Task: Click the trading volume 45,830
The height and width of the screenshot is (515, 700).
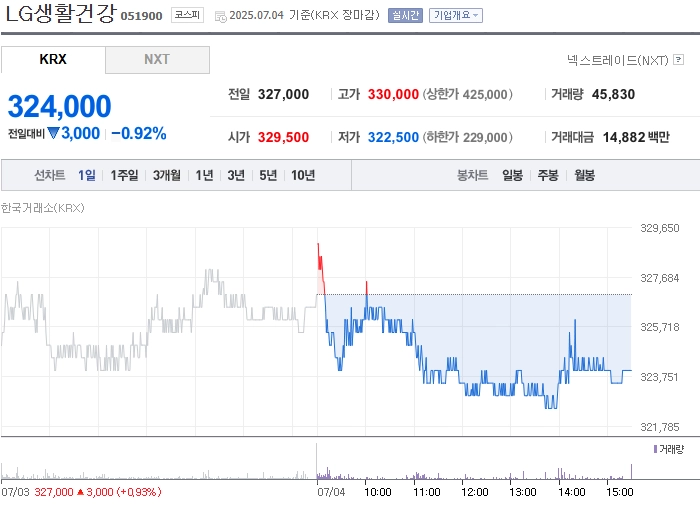Action: pyautogui.click(x=613, y=94)
